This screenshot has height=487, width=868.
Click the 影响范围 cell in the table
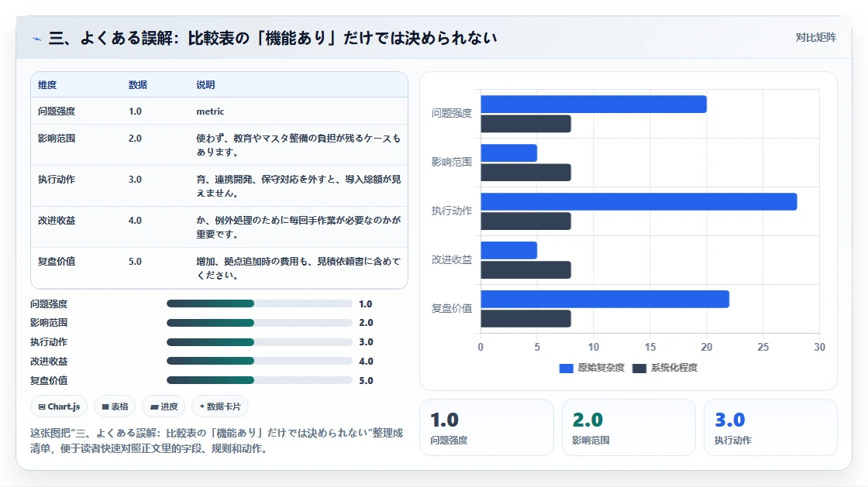(x=57, y=138)
